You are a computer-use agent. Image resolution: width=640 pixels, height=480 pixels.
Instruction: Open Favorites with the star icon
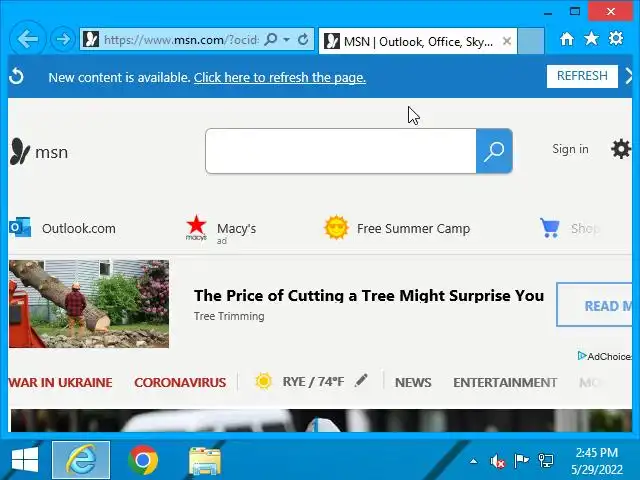pyautogui.click(x=591, y=38)
